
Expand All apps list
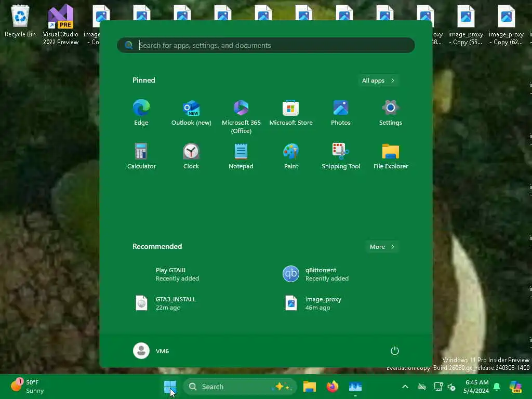pyautogui.click(x=378, y=81)
